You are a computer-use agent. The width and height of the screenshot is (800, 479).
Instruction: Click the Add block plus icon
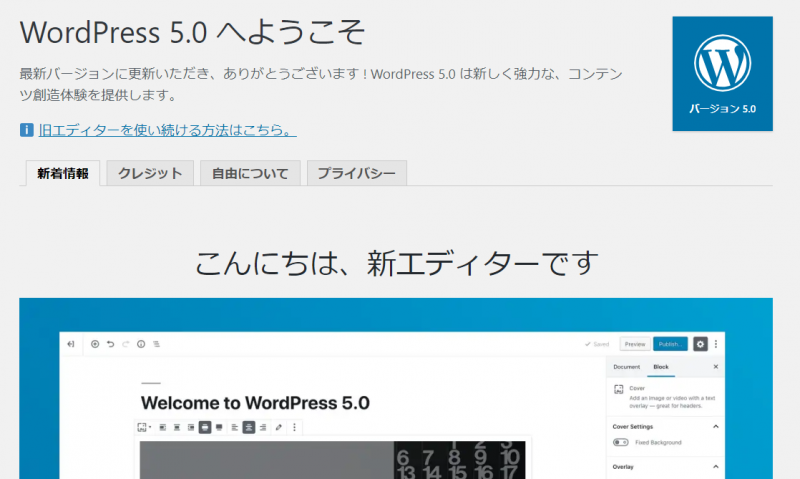[95, 344]
